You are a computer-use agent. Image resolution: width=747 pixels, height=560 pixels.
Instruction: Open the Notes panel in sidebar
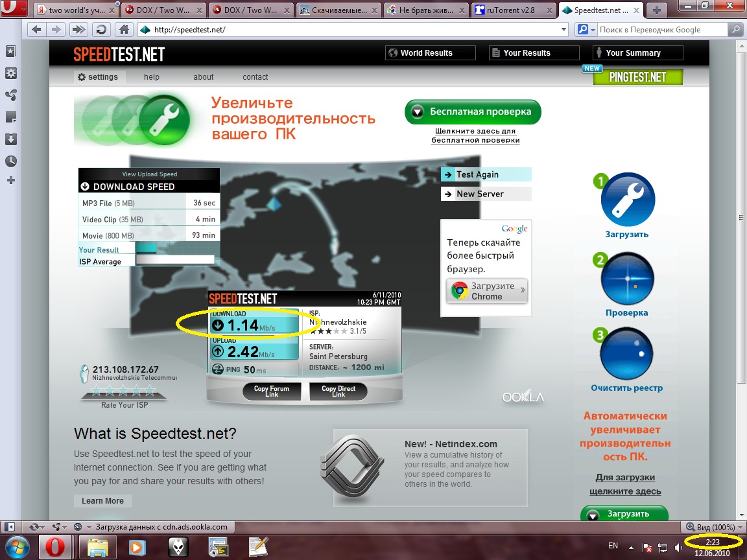pos(10,117)
